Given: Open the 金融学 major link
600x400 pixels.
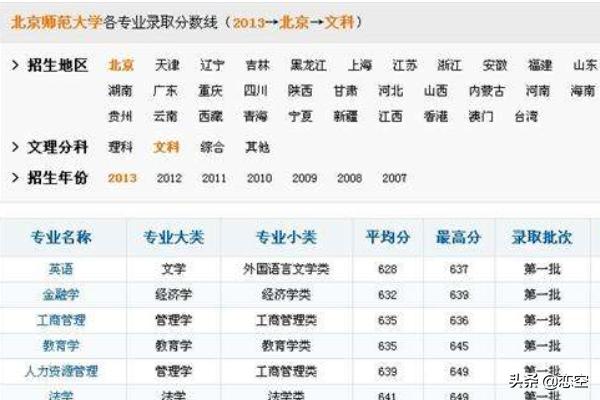Looking at the screenshot, I should [x=61, y=295].
